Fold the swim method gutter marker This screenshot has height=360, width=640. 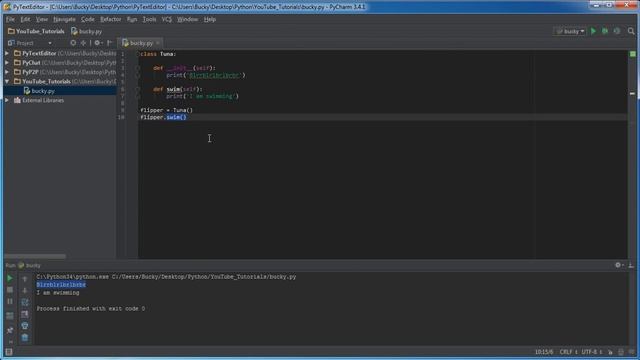tap(138, 89)
